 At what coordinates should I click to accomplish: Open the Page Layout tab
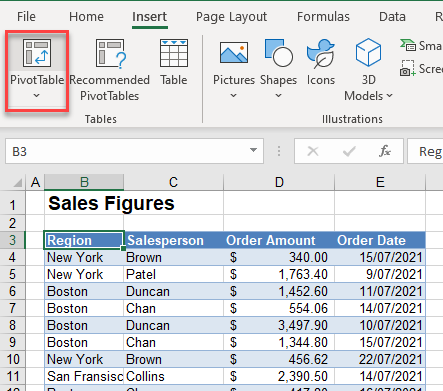231,17
